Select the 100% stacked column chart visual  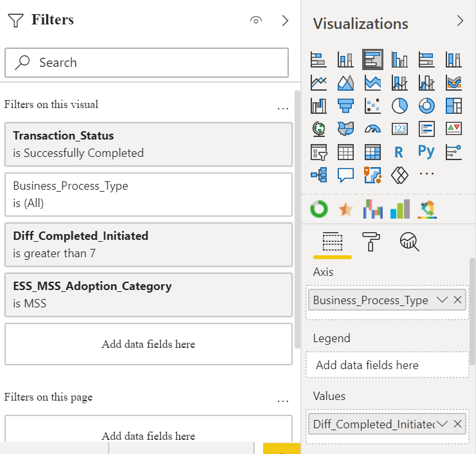click(453, 59)
